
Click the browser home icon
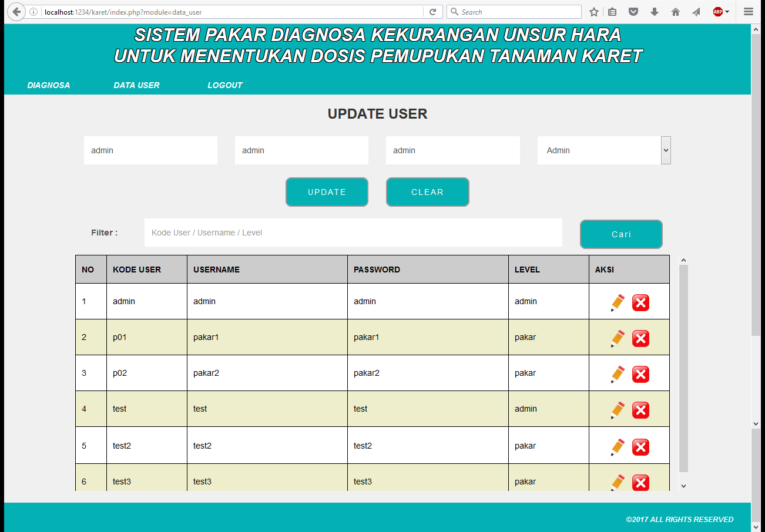pyautogui.click(x=675, y=12)
